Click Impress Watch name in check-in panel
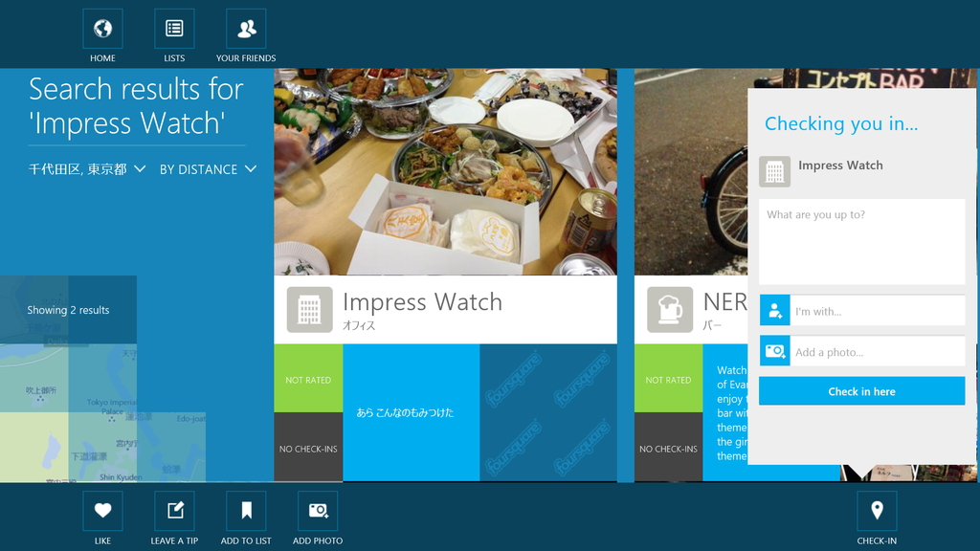Image resolution: width=980 pixels, height=551 pixels. coord(840,165)
